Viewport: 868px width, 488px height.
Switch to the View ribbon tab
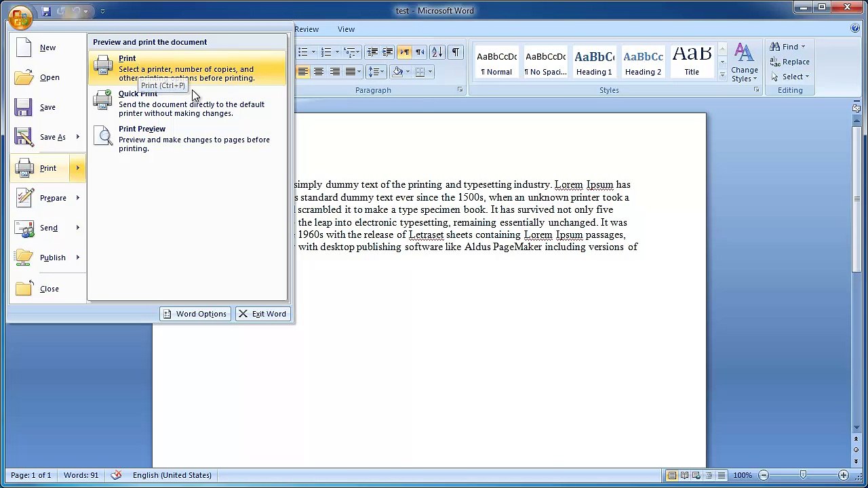tap(346, 29)
